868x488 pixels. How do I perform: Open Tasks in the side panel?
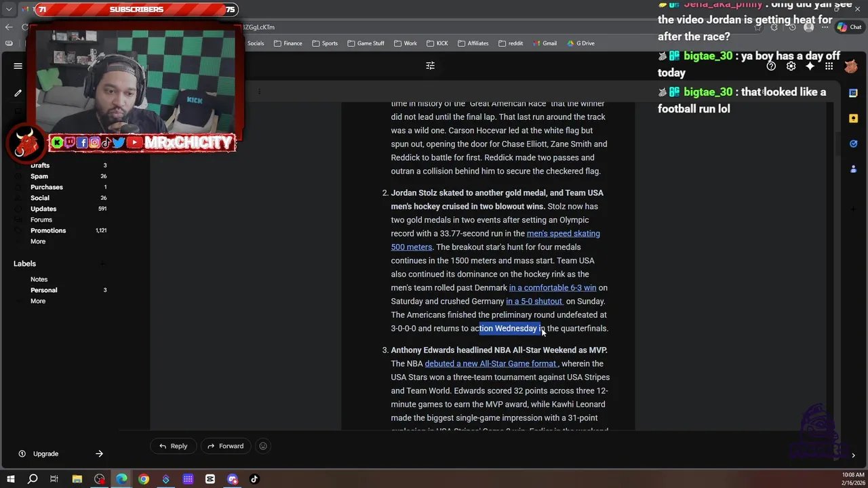coord(853,143)
